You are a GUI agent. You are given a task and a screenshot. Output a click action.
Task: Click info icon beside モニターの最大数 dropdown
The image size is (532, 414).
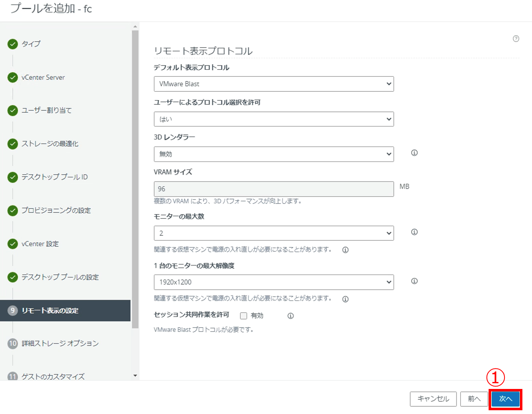[414, 232]
